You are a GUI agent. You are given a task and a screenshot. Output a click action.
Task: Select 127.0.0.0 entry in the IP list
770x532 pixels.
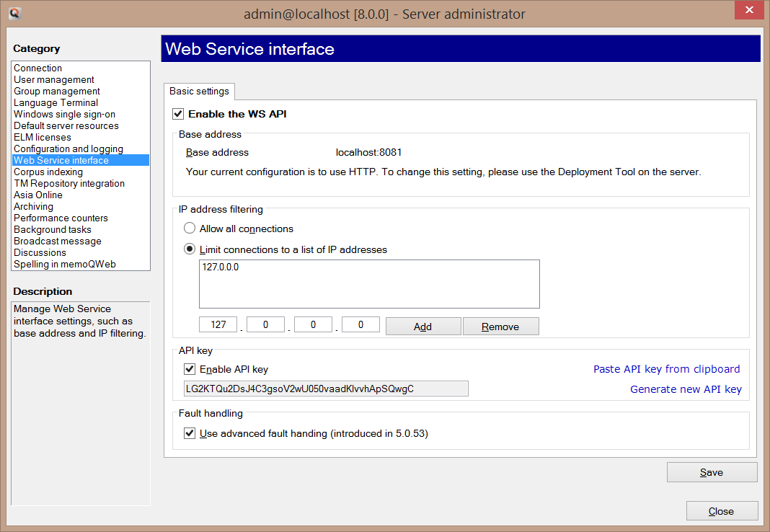pyautogui.click(x=221, y=267)
